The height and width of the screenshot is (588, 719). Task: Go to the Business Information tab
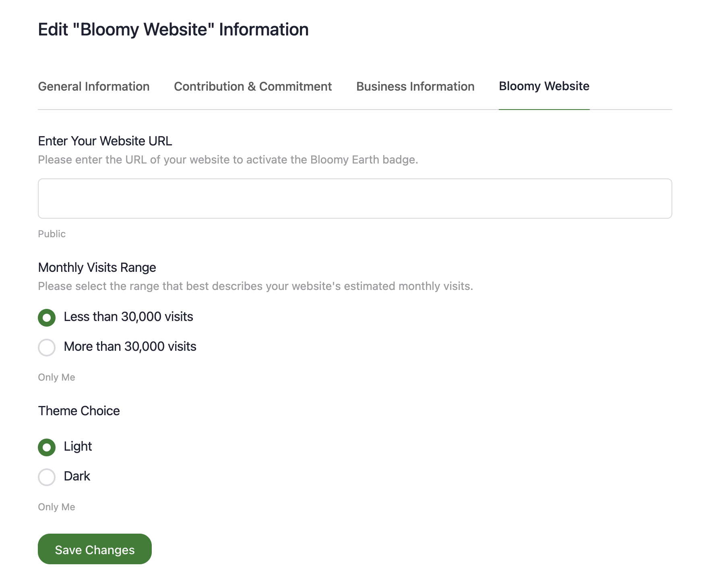[415, 87]
